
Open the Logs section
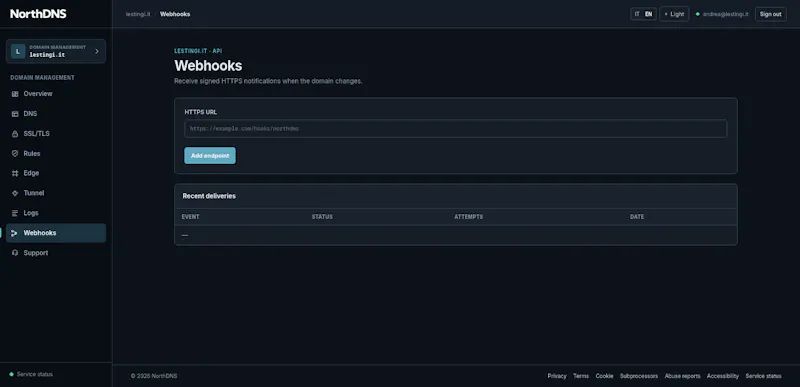click(x=56, y=213)
